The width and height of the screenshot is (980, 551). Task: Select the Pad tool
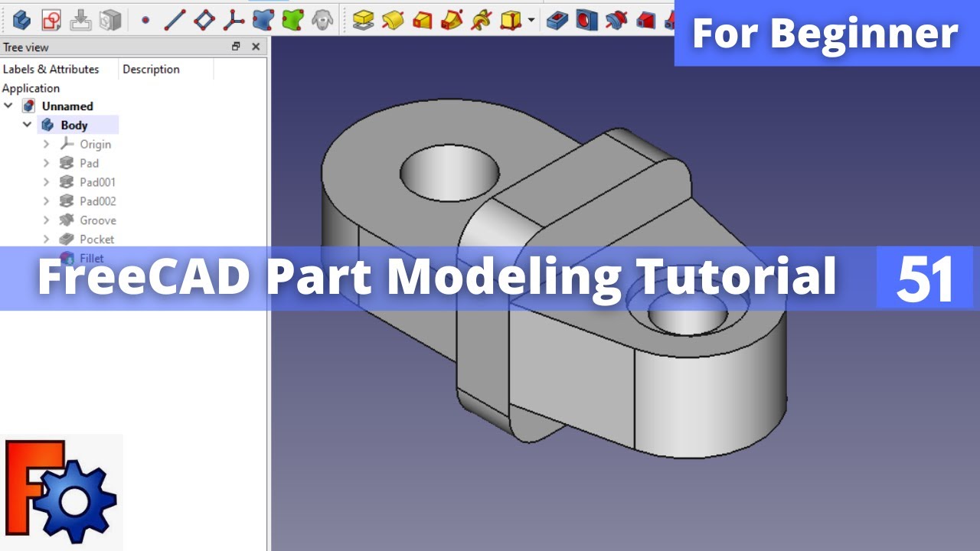click(x=363, y=20)
